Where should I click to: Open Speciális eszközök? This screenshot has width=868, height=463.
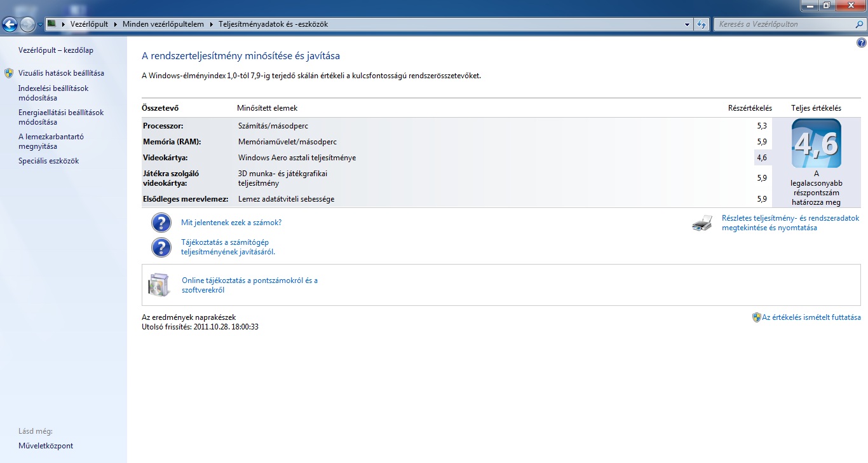pyautogui.click(x=48, y=161)
